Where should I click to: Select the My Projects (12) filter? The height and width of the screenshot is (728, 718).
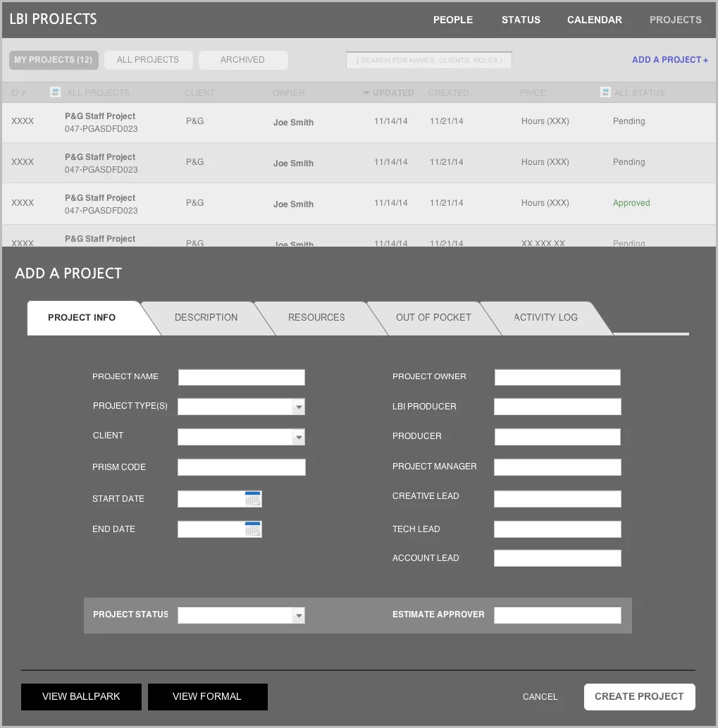(x=54, y=60)
